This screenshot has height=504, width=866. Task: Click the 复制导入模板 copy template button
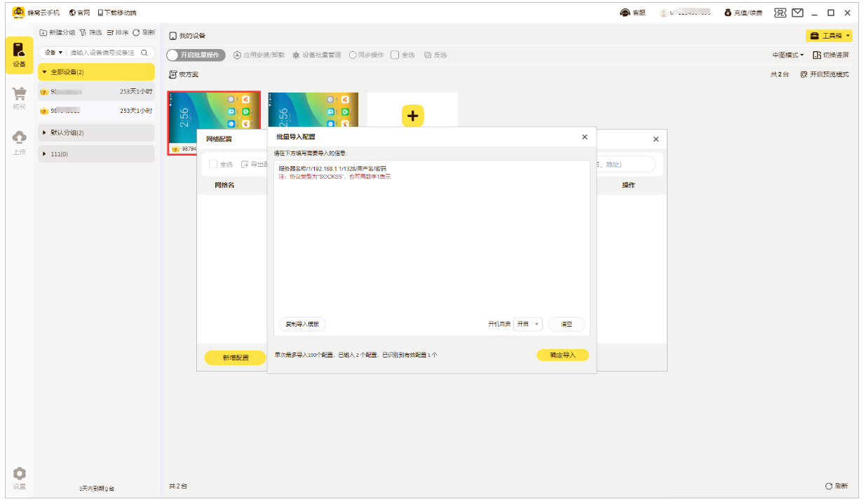[302, 325]
